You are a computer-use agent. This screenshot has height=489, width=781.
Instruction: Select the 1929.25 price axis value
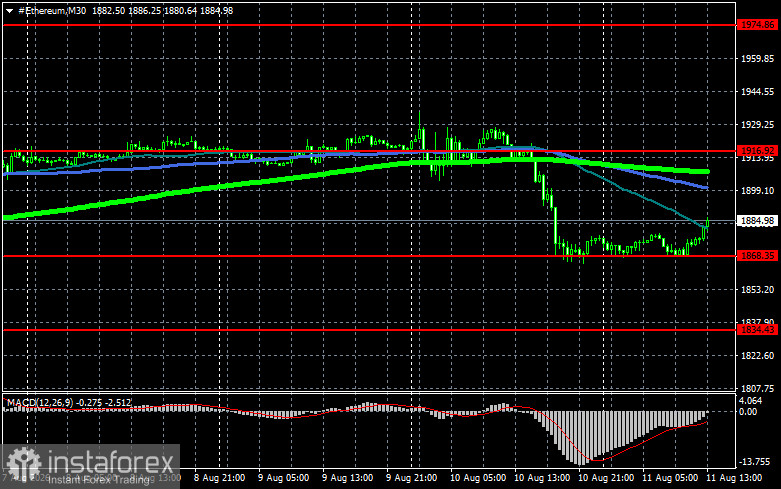[x=758, y=124]
